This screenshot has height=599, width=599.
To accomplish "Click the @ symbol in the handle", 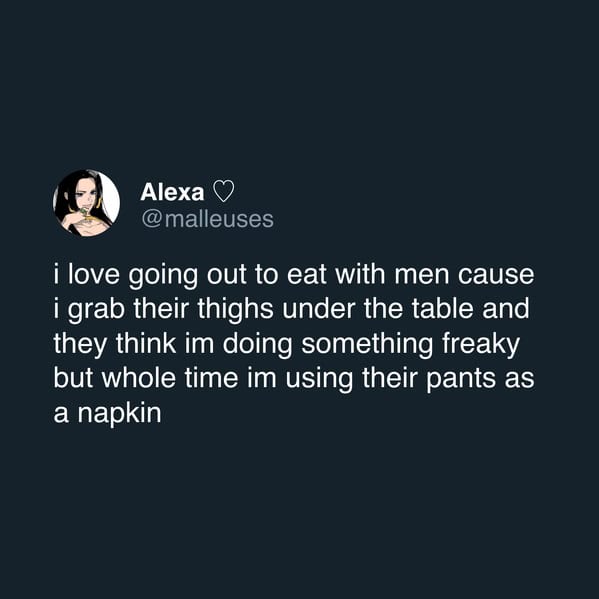I will 151,220.
